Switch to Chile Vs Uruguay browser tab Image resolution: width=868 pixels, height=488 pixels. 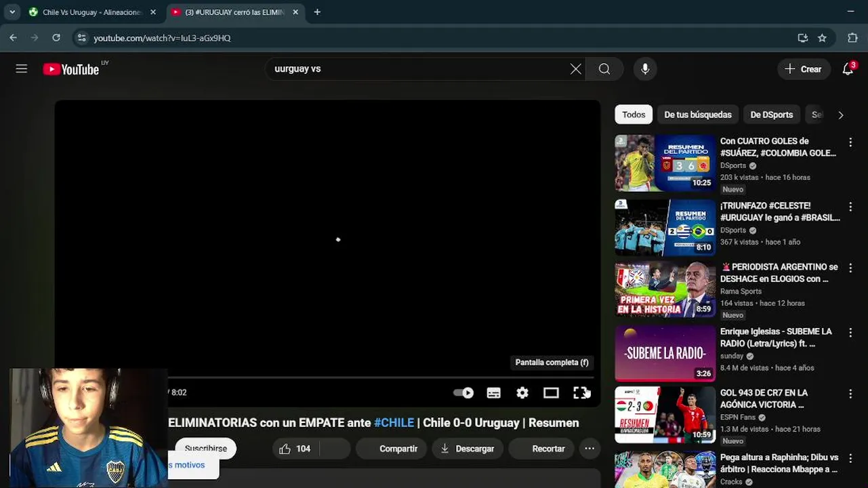click(x=91, y=12)
